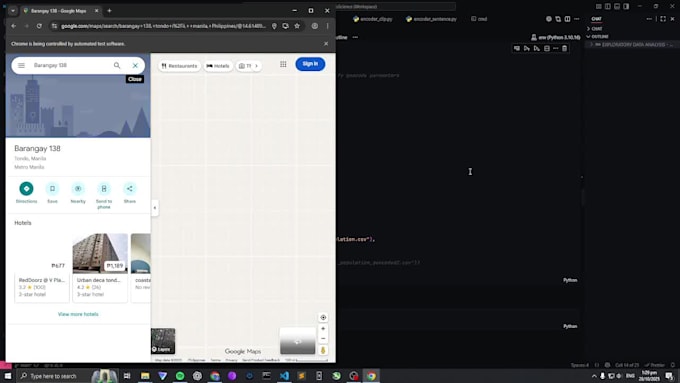680x383 pixels.
Task: Open Visual Studio Code from taskbar
Action: (284, 376)
